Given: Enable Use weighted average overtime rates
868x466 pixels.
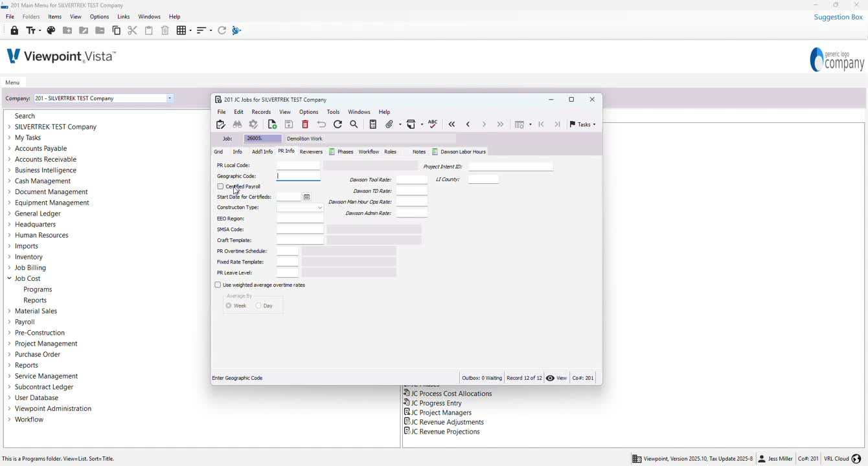Looking at the screenshot, I should pos(218,285).
